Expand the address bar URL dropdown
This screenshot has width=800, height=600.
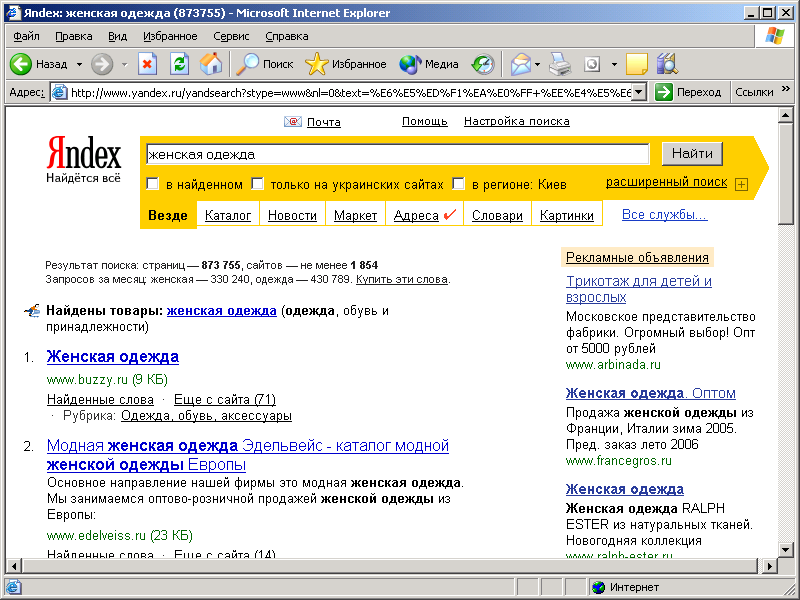pos(640,92)
